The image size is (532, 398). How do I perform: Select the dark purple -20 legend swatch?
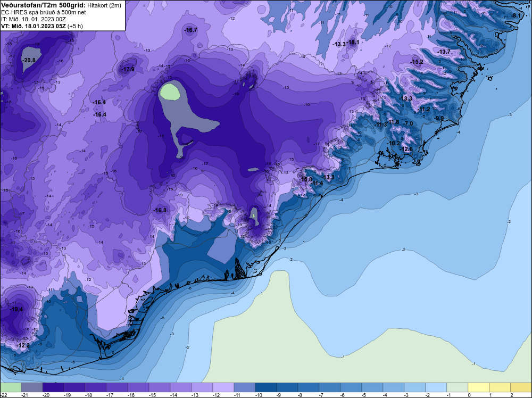[53, 387]
